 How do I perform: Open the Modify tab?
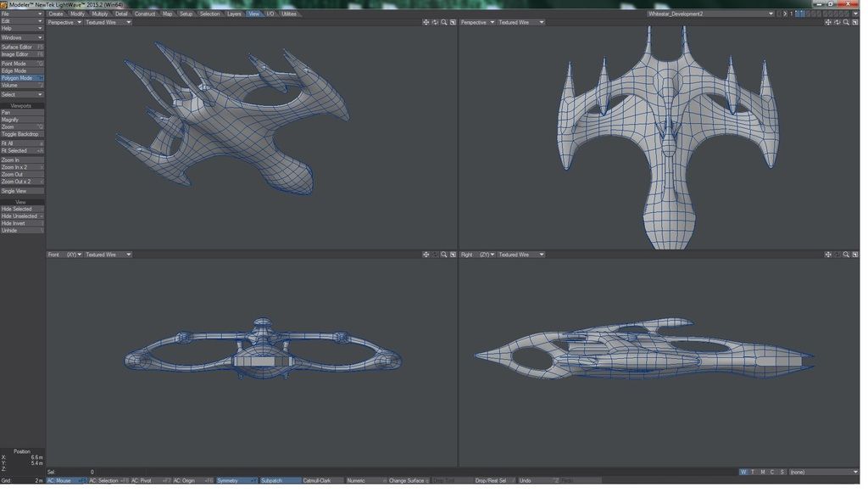click(x=77, y=14)
